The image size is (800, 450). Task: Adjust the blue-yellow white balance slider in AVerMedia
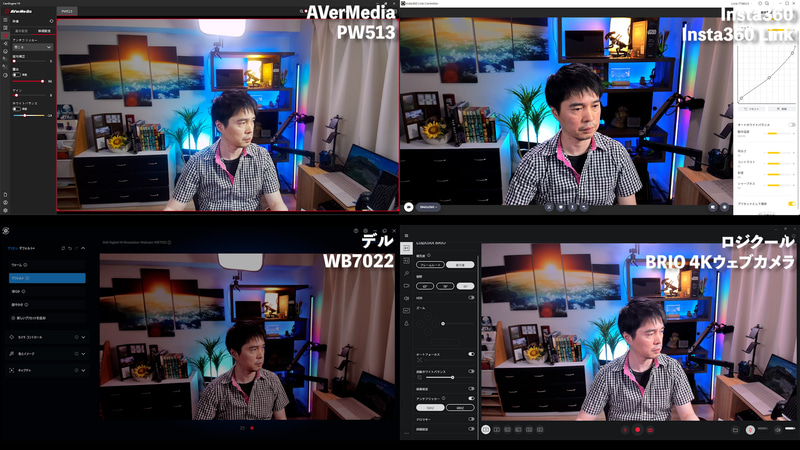coord(29,116)
